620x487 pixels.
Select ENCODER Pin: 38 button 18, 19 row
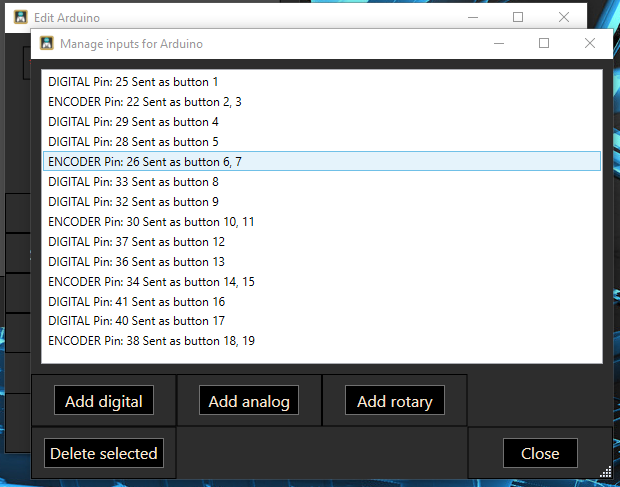click(322, 340)
